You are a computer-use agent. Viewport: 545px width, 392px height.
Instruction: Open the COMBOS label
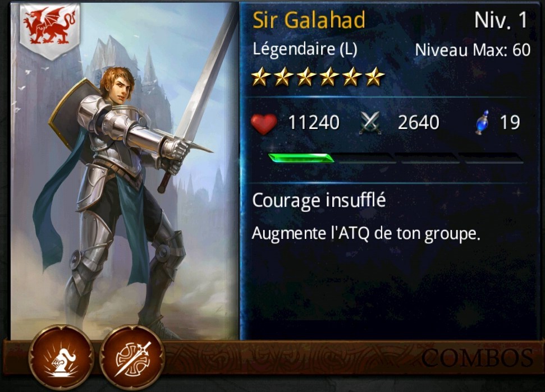[x=477, y=358]
